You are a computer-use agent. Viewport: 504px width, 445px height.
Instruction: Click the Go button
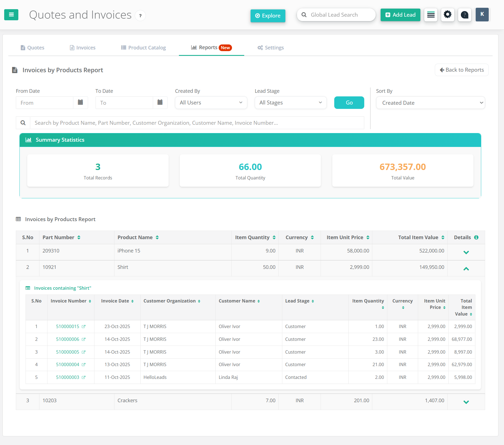(x=349, y=102)
